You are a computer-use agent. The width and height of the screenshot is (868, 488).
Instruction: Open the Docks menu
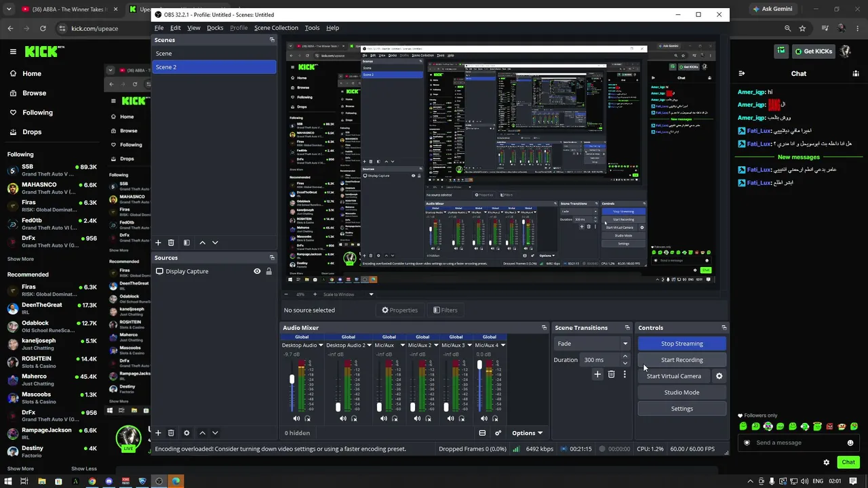[215, 28]
